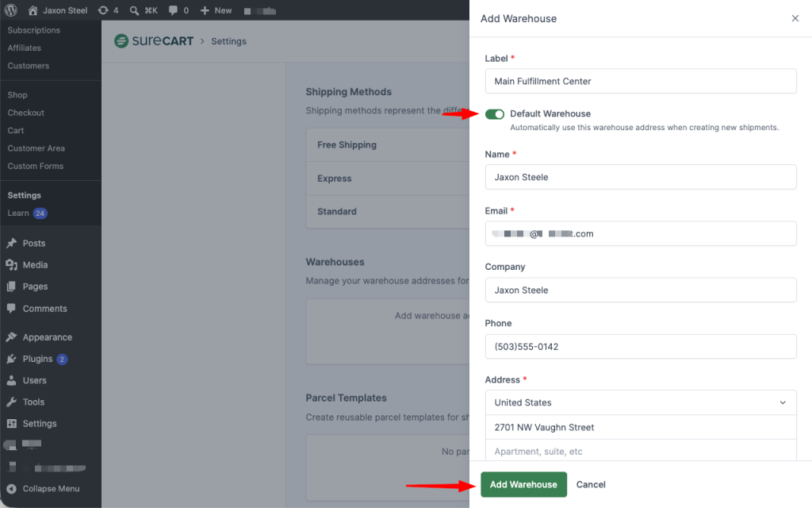Click the Settings breadcrumb link
The height and width of the screenshot is (508, 812).
click(229, 41)
